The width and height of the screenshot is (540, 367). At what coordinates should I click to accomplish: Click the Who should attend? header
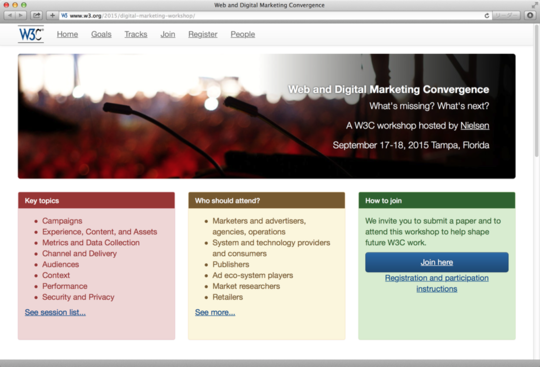point(267,200)
